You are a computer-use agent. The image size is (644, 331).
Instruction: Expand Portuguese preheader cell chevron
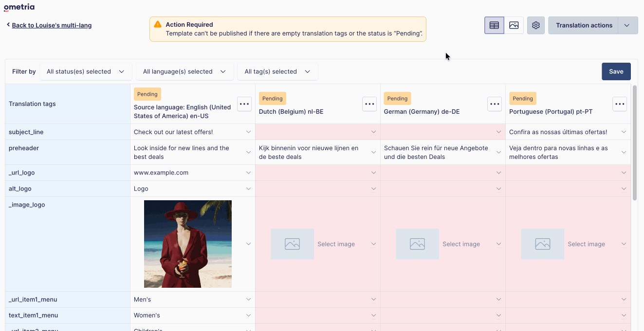624,153
